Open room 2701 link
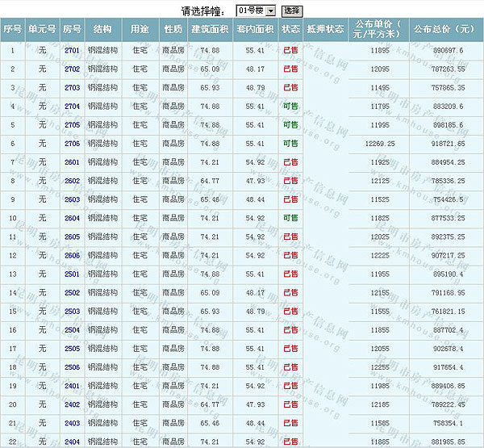Viewport: 484px width, 448px height. click(x=73, y=51)
